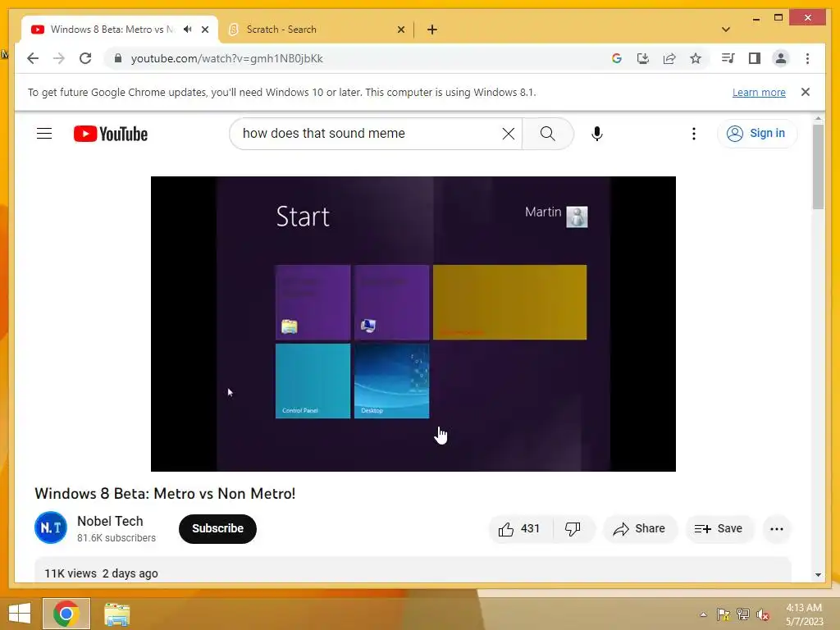Click the video player to pause
Image resolution: width=840 pixels, height=630 pixels.
tap(413, 323)
